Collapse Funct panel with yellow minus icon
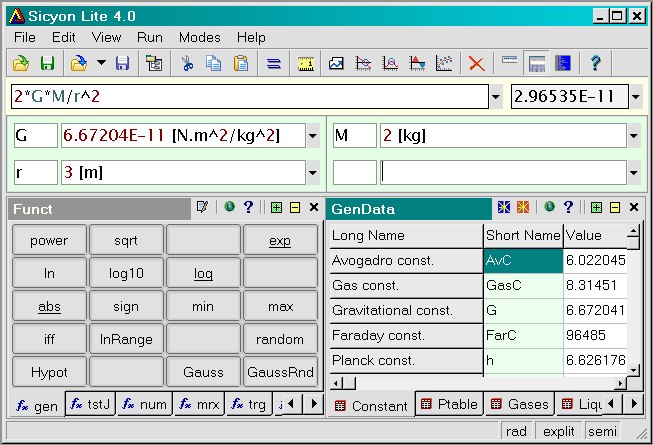This screenshot has height=445, width=653. click(295, 207)
